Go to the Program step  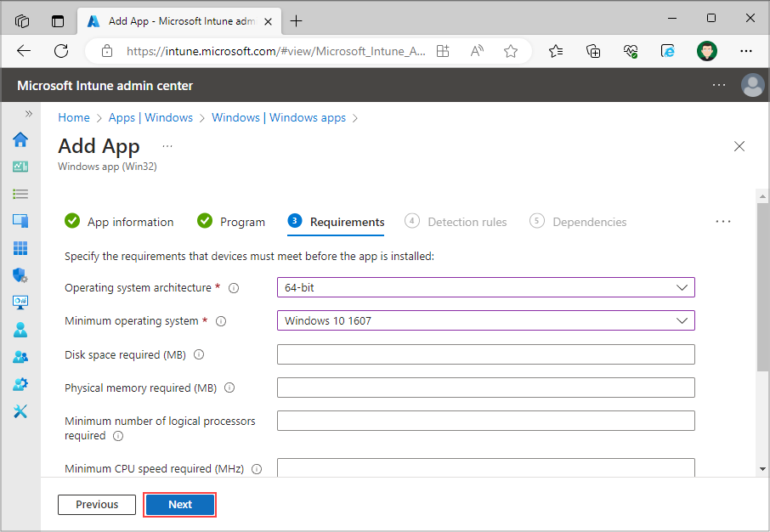coord(231,222)
